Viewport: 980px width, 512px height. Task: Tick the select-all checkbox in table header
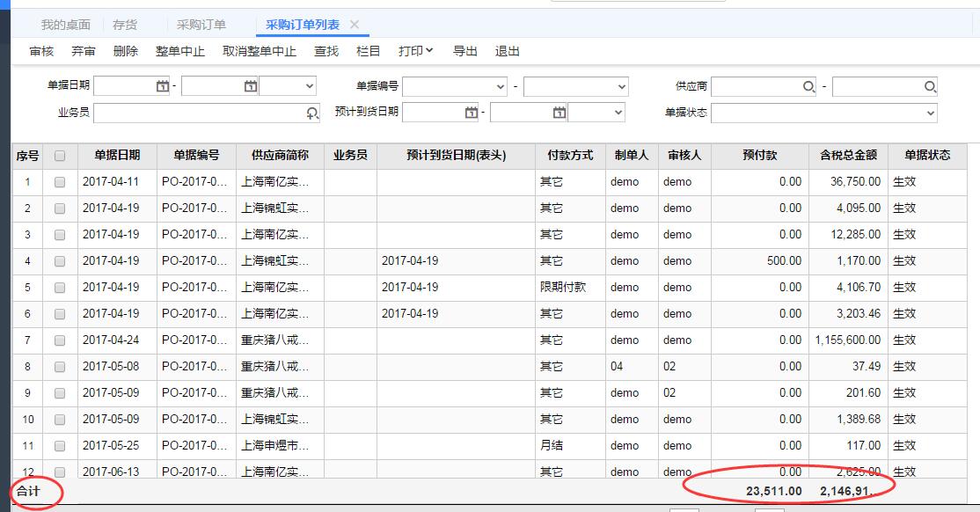(x=60, y=156)
